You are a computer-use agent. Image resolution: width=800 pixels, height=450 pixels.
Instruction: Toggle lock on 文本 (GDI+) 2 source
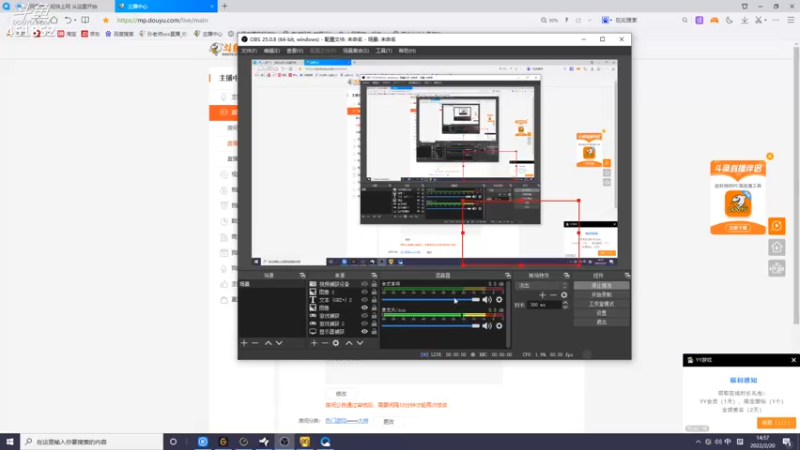[x=374, y=300]
